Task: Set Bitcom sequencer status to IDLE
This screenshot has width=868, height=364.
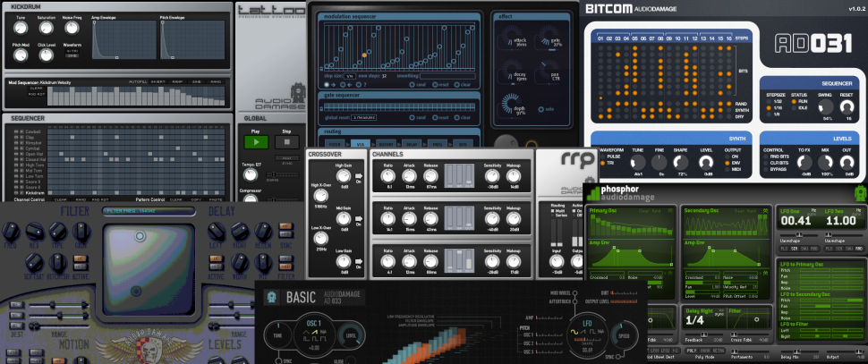Action: pyautogui.click(x=800, y=108)
